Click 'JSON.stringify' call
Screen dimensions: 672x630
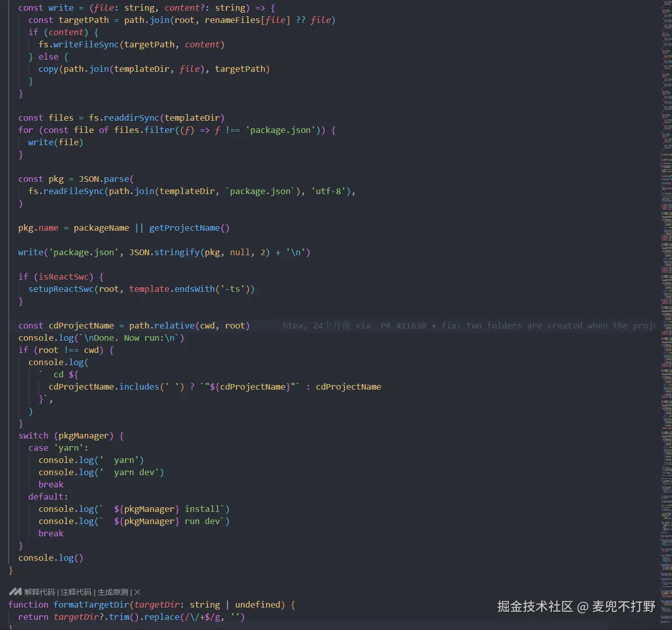coord(164,253)
